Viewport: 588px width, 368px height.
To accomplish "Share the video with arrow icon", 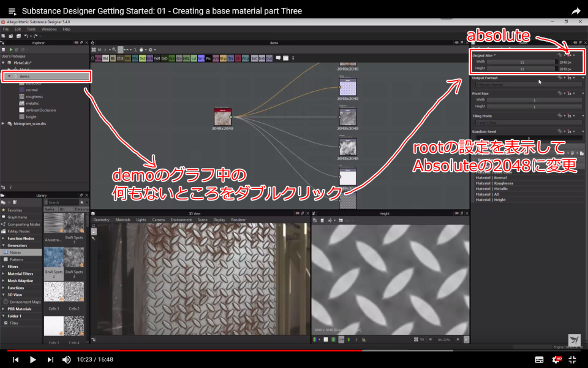I will 576,11.
